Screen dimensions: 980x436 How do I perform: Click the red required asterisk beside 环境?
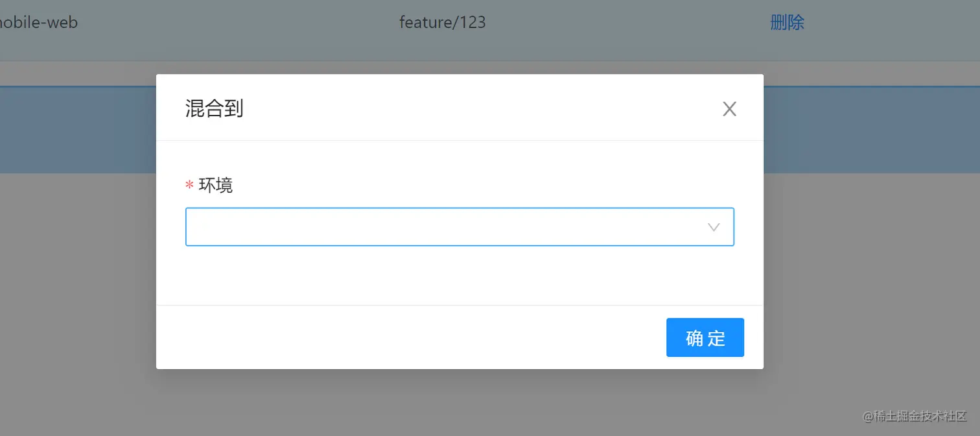tap(189, 186)
